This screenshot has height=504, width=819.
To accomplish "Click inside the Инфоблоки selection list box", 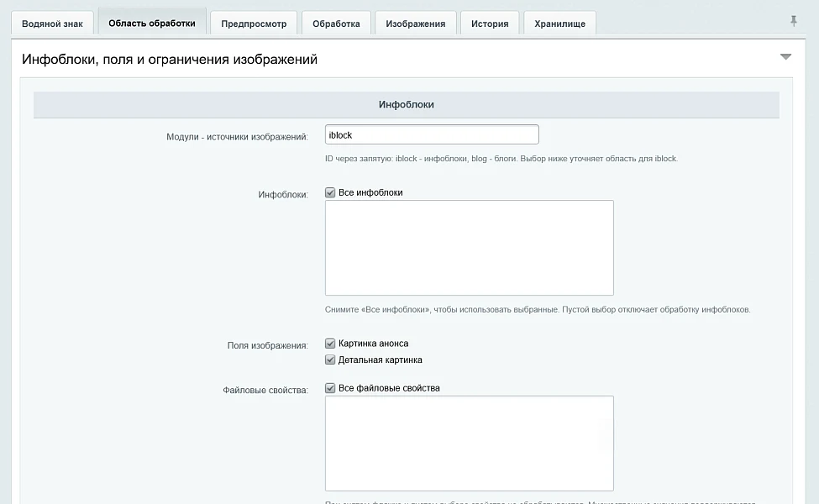I will [x=470, y=248].
